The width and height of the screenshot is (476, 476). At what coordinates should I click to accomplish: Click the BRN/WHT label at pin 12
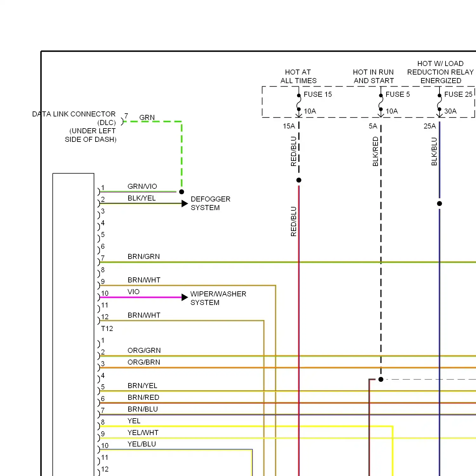(144, 315)
